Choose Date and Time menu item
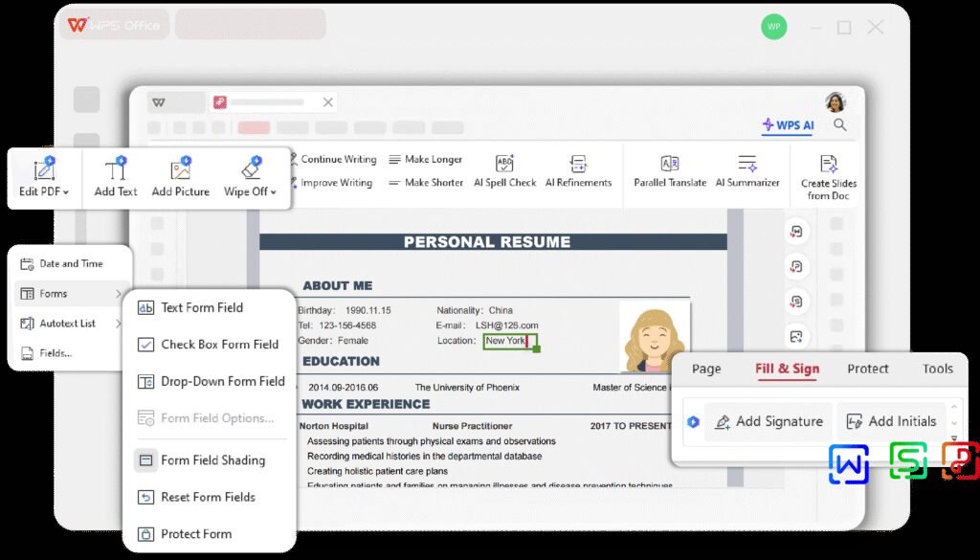This screenshot has height=560, width=980. click(x=71, y=264)
